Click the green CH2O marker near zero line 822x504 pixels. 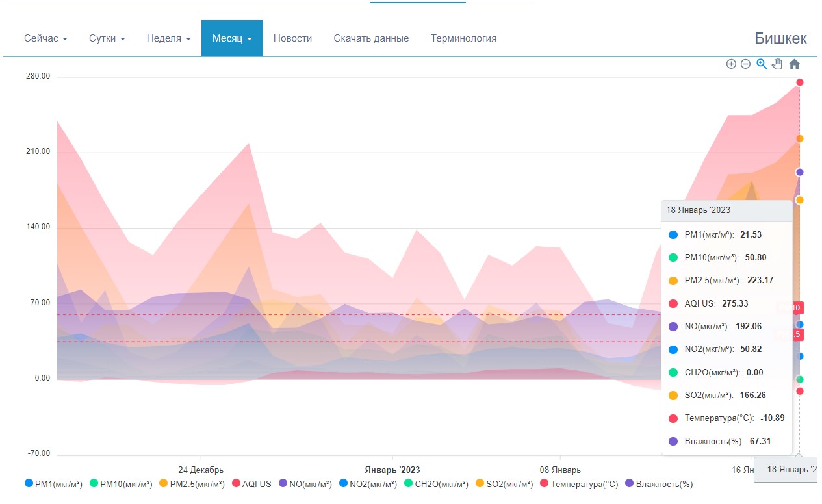pos(800,379)
